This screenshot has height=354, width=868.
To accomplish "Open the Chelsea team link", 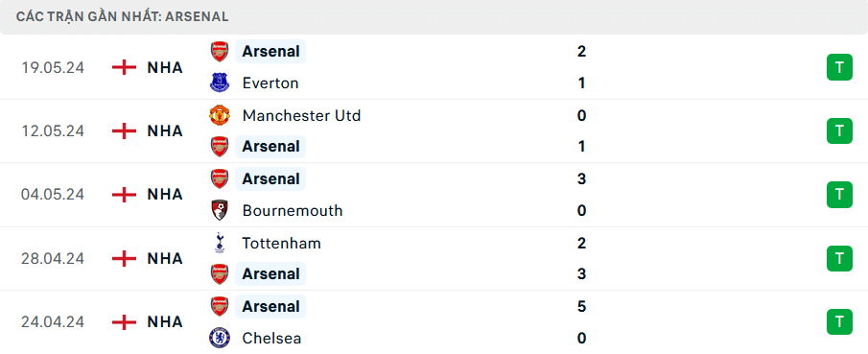I will pos(271,338).
